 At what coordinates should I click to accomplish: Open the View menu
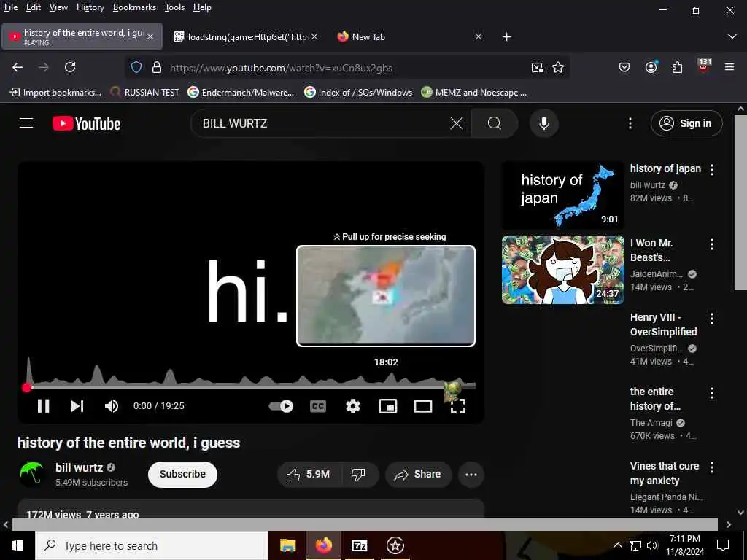tap(58, 7)
